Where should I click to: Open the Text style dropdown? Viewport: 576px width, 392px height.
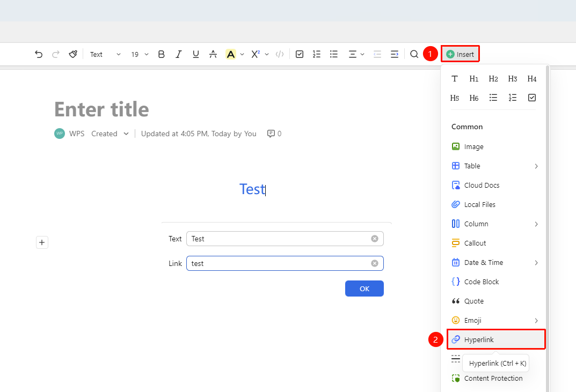tap(105, 54)
